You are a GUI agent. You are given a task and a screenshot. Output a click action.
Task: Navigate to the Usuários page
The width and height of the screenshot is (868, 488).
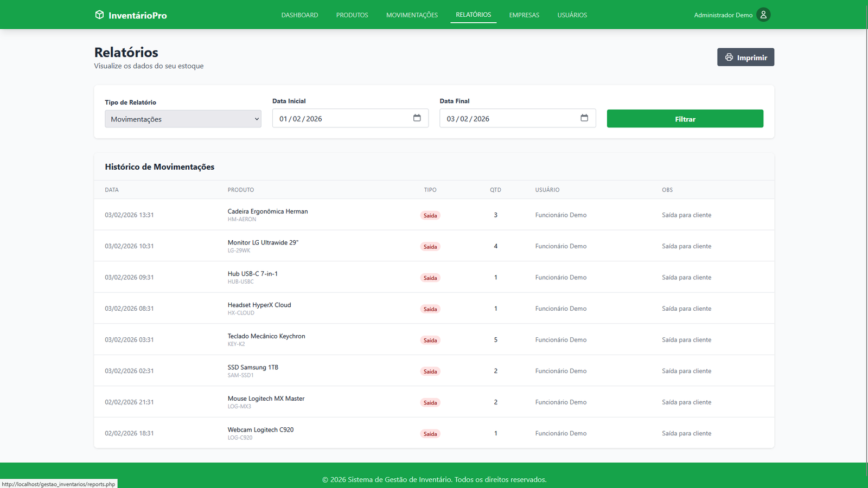(x=572, y=15)
